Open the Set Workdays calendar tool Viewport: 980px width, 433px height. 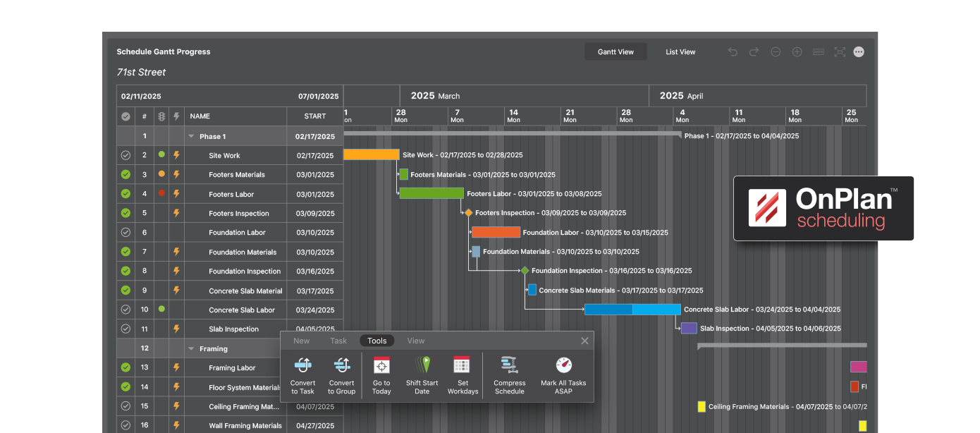[x=463, y=375]
